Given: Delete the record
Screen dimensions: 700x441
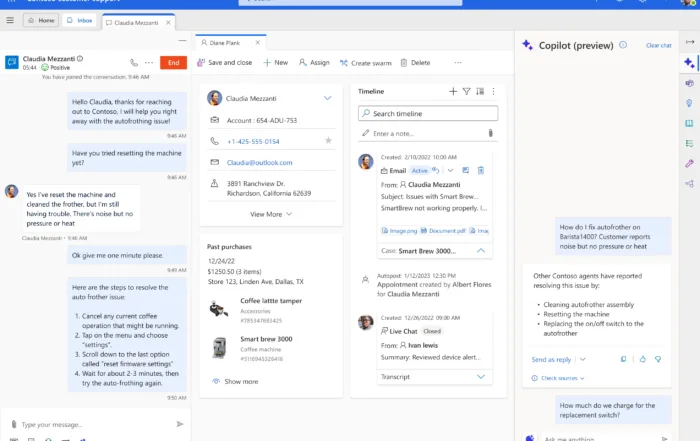Looking at the screenshot, I should pyautogui.click(x=415, y=63).
